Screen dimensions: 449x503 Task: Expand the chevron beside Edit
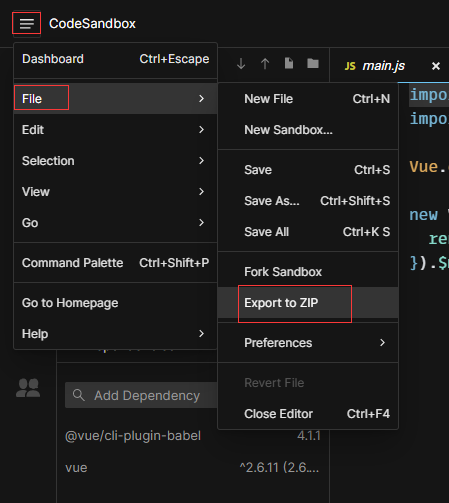pos(201,130)
